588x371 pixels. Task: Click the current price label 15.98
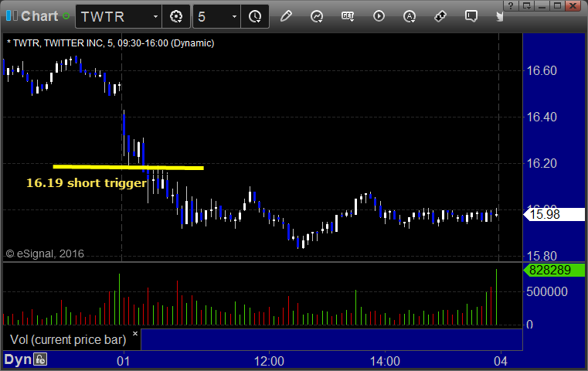[554, 215]
